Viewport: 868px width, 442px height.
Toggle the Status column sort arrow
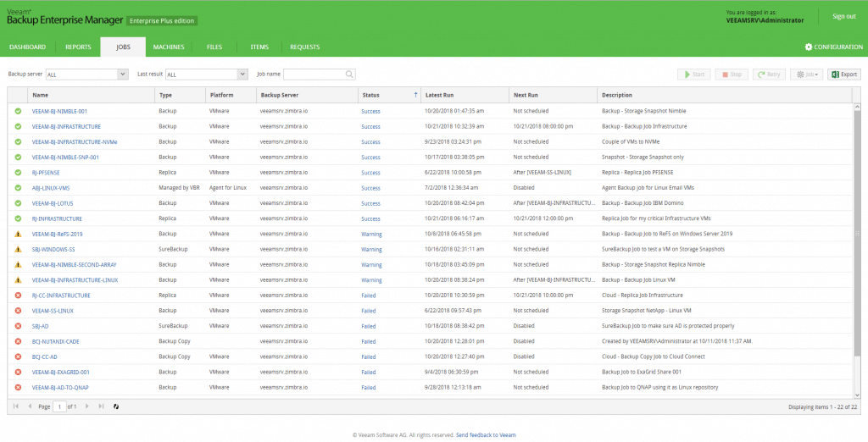pos(415,95)
